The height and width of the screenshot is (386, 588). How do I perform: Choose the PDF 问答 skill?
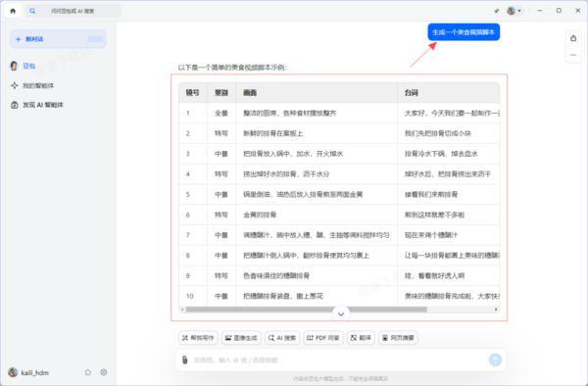[322, 338]
